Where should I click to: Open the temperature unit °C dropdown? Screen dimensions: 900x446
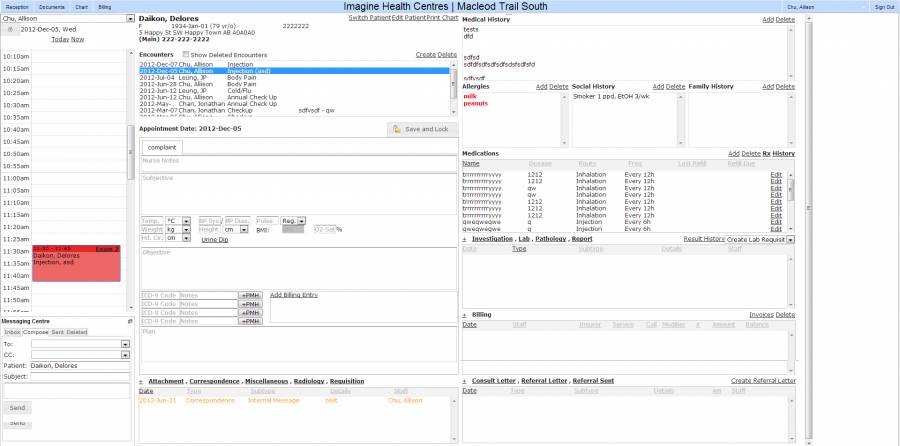coord(178,220)
